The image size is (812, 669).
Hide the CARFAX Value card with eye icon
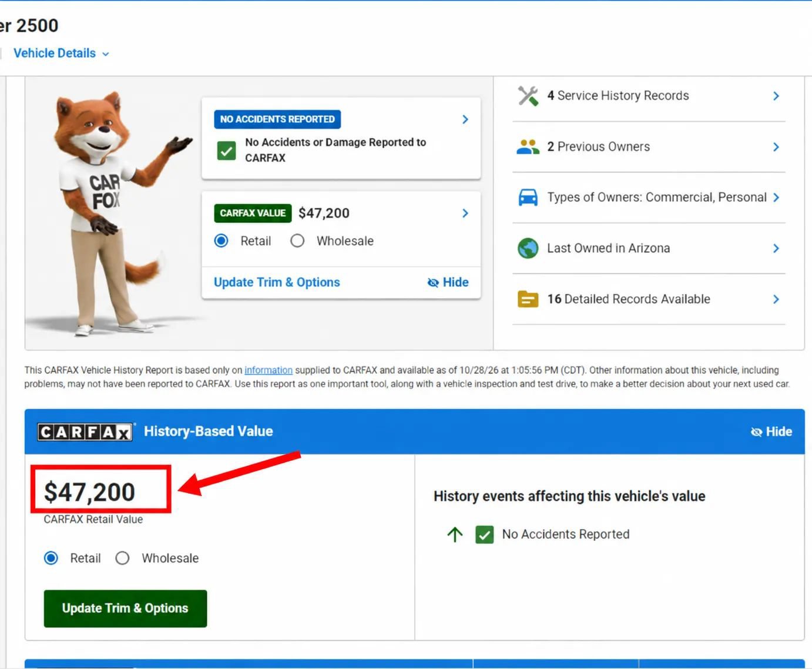448,282
